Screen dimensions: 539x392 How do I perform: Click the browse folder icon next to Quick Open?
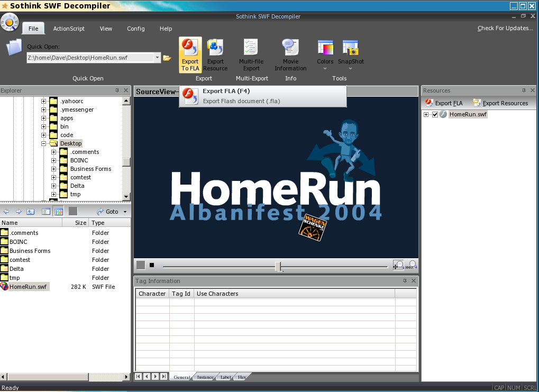167,58
